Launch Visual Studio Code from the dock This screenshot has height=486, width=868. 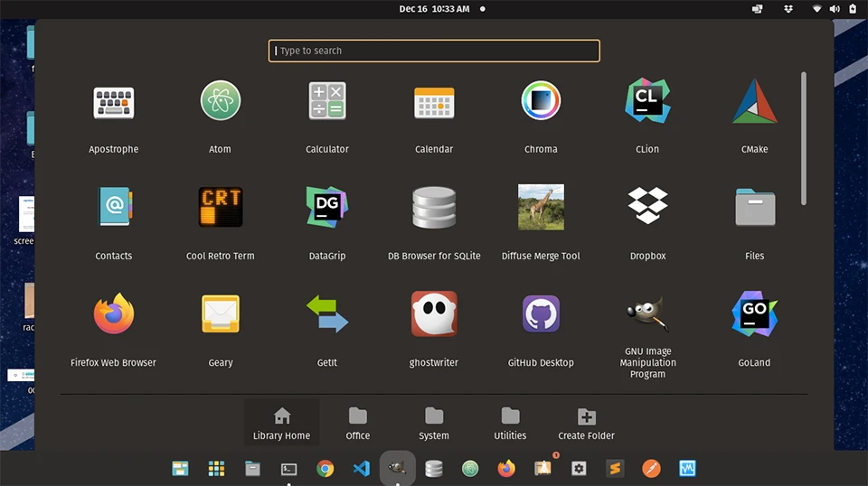[x=362, y=468]
